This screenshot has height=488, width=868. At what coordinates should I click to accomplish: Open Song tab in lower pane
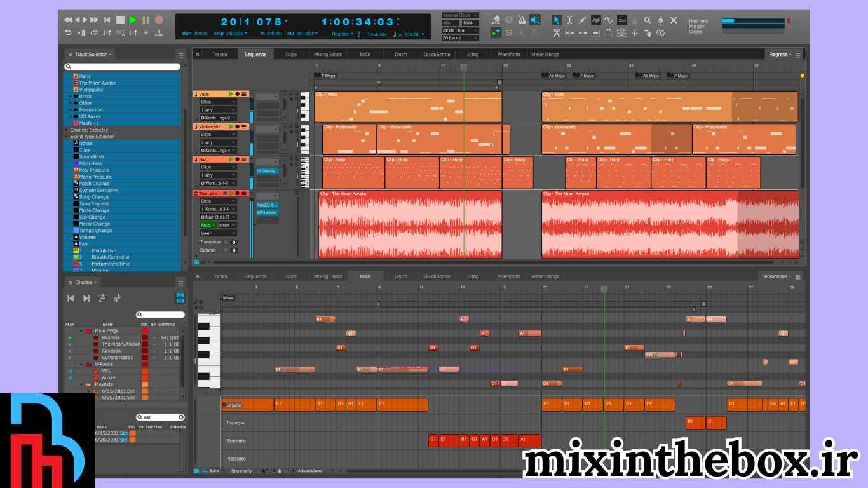pyautogui.click(x=473, y=276)
